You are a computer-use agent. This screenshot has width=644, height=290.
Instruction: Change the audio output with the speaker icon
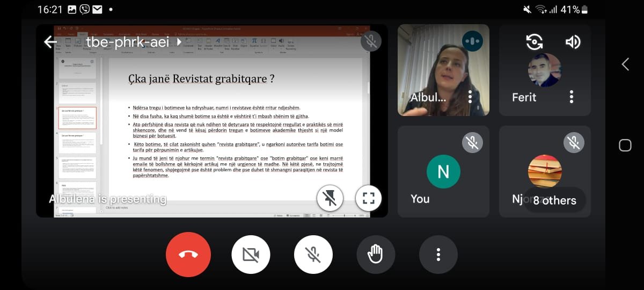pos(573,42)
